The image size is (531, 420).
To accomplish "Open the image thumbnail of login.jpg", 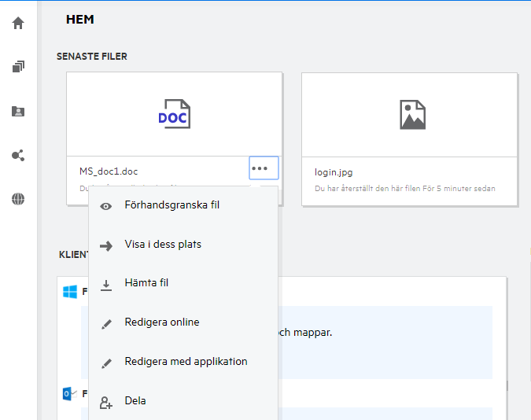I will (411, 114).
